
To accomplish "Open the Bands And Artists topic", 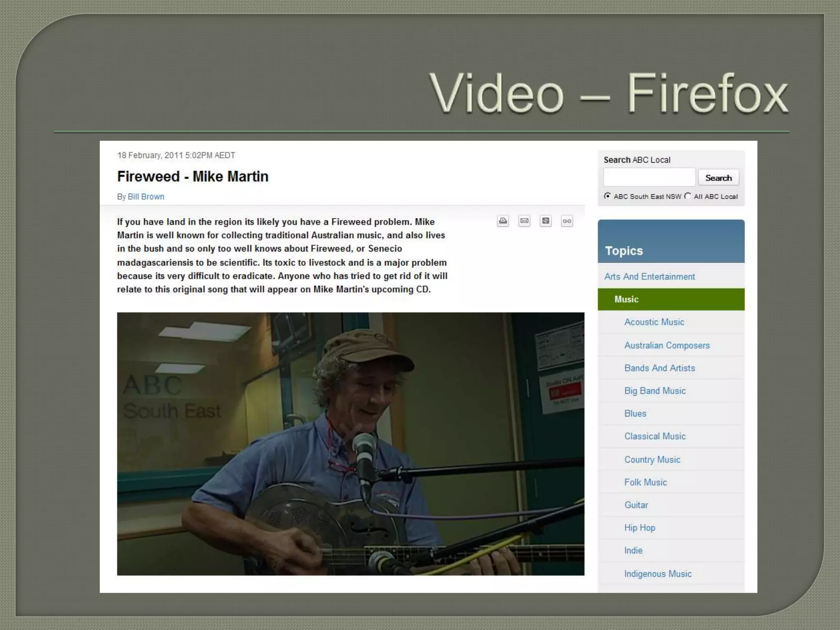I will pyautogui.click(x=660, y=368).
